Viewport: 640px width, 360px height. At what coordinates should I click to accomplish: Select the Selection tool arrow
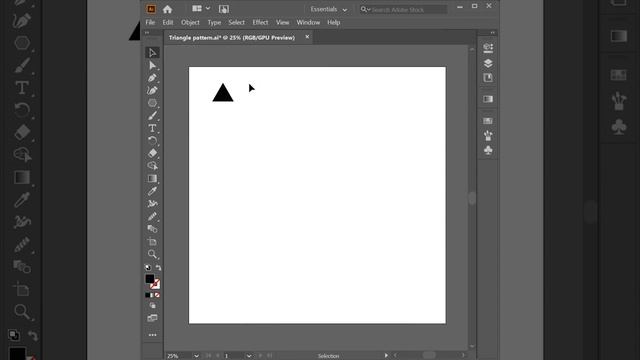pos(152,53)
